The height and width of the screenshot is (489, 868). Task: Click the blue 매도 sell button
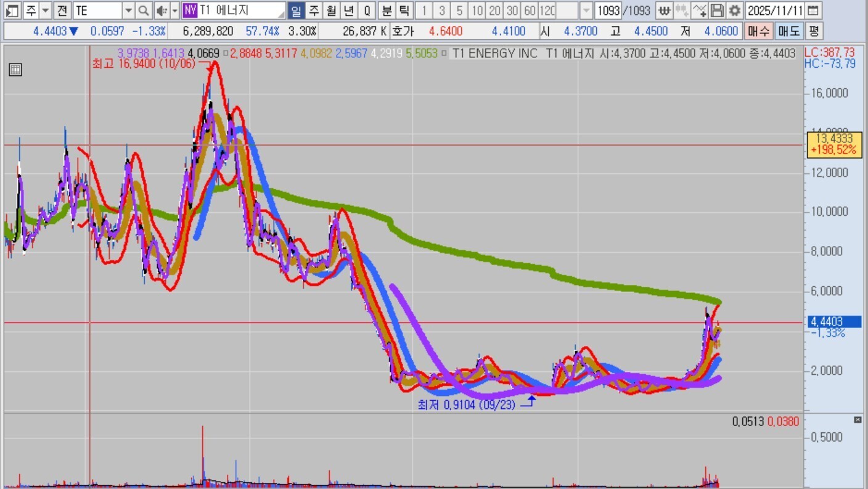[x=788, y=31]
